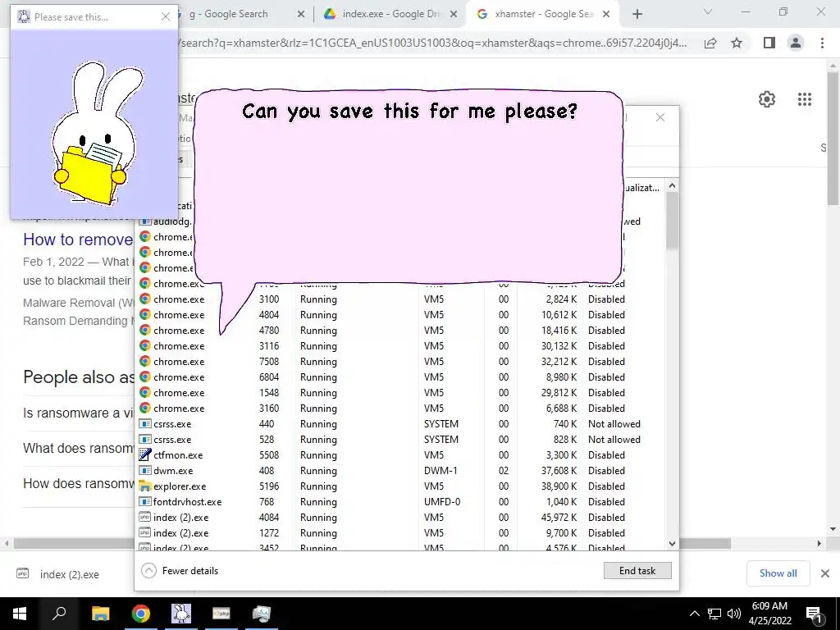The width and height of the screenshot is (840, 630).
Task: Close the index.exe Google Drive tab
Action: pos(454,15)
